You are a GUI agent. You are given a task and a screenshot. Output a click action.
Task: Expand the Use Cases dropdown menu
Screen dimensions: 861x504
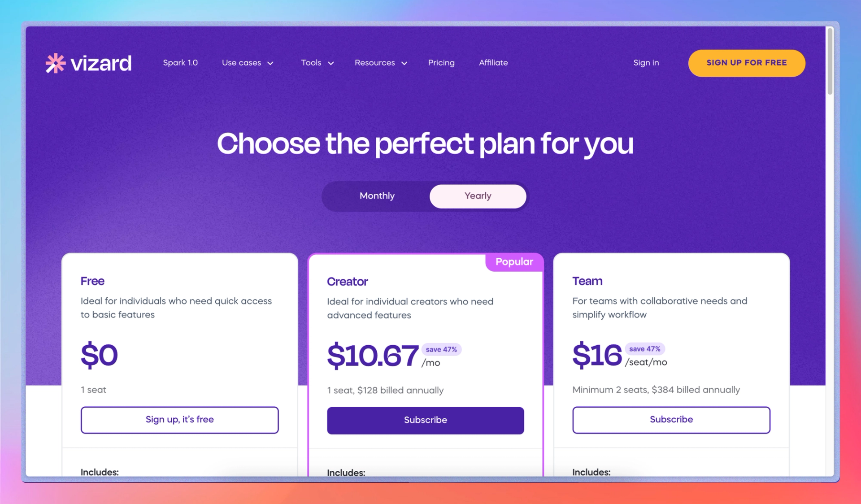247,62
